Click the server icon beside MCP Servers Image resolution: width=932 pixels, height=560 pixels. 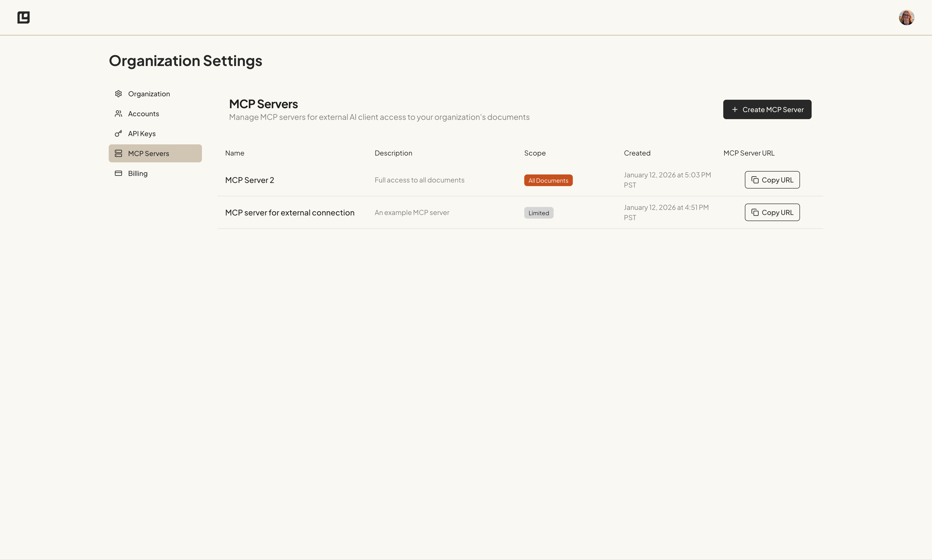pos(118,153)
